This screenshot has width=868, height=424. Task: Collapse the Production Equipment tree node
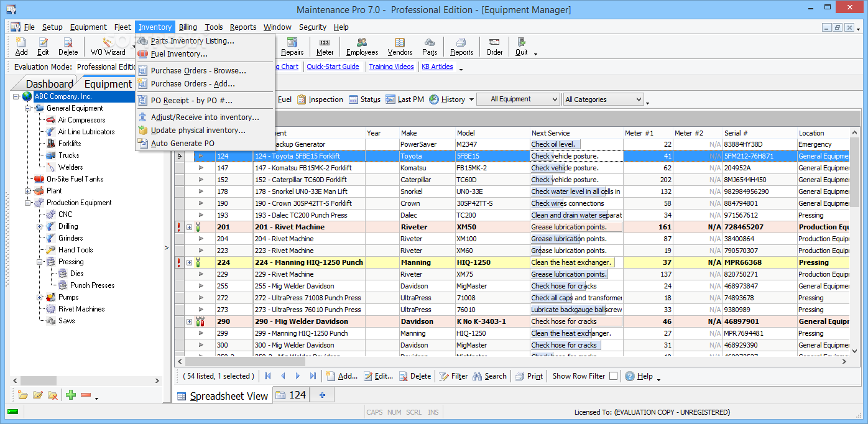(x=28, y=203)
